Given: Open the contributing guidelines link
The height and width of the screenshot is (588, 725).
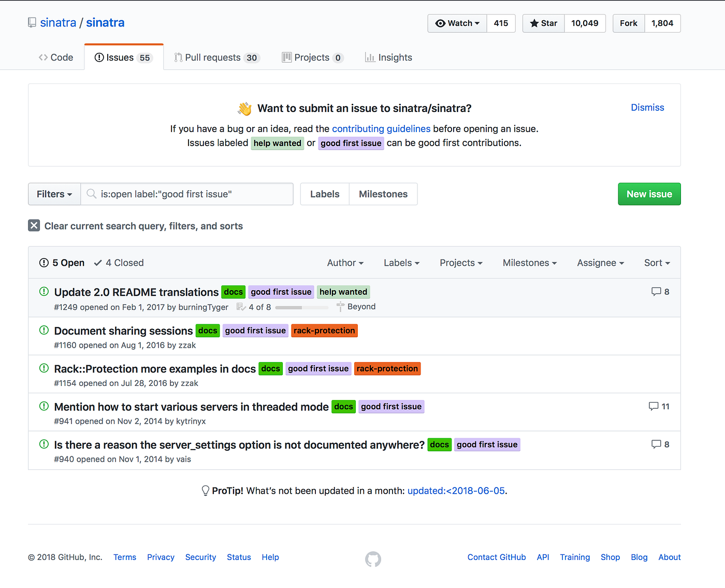Looking at the screenshot, I should click(381, 128).
